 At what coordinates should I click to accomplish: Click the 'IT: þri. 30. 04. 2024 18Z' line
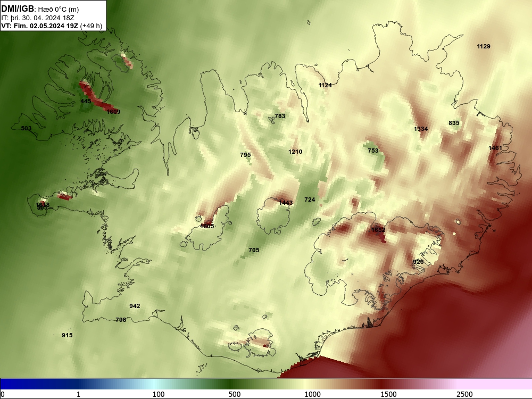(38, 18)
